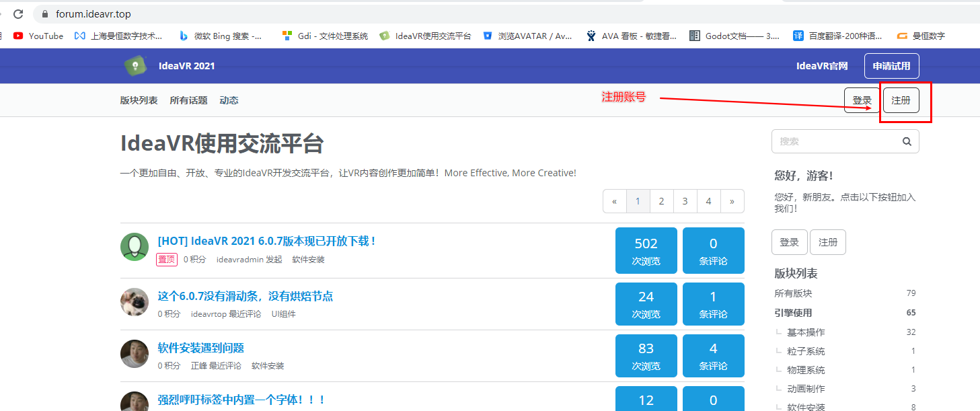Image resolution: width=980 pixels, height=411 pixels.
Task: Open the 版块列表 nav item
Action: point(139,100)
